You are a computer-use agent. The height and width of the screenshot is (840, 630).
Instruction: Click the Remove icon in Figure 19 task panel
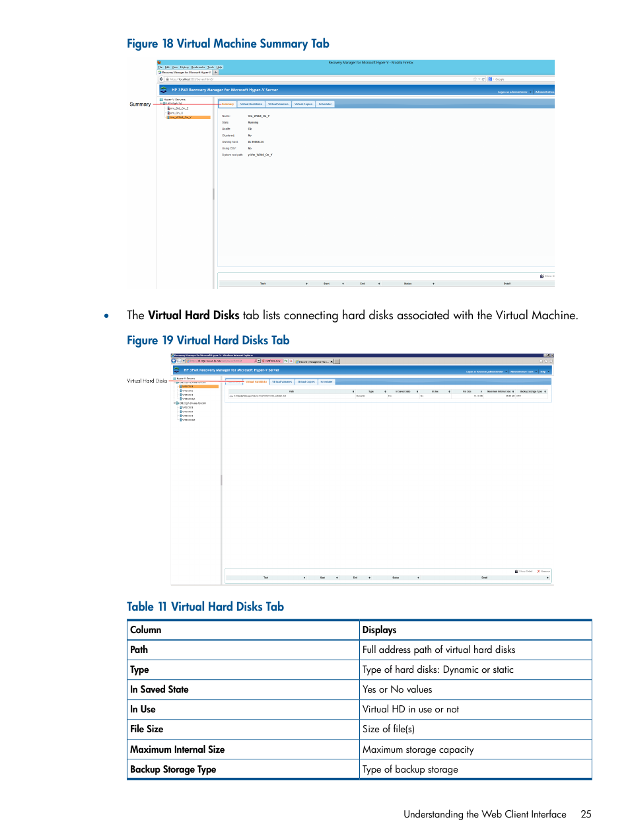click(539, 571)
